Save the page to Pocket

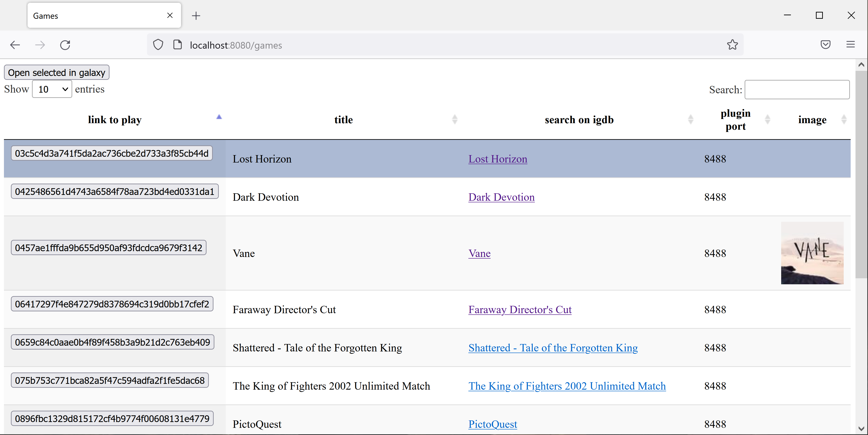point(826,44)
